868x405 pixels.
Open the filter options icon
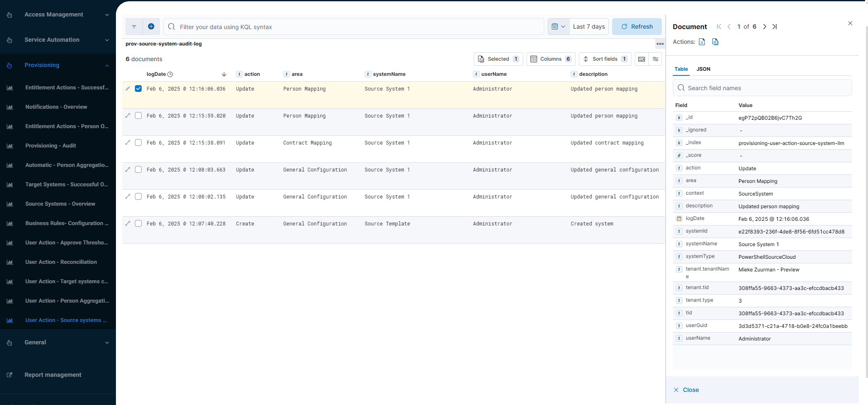pyautogui.click(x=134, y=27)
